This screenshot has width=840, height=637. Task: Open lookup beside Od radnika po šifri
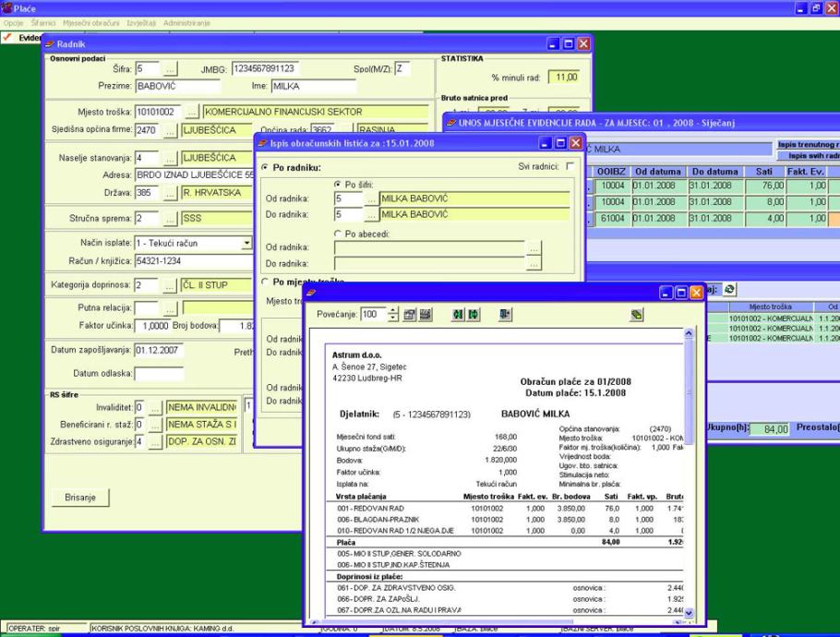click(371, 198)
